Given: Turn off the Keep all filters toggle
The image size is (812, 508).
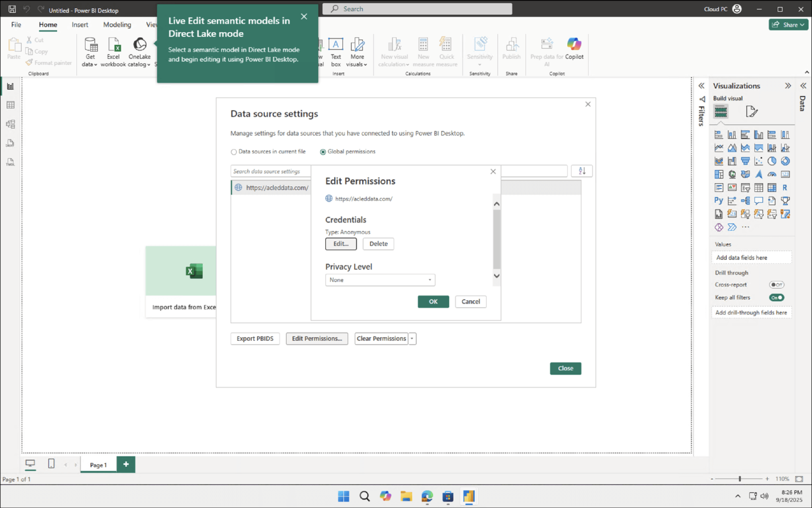Looking at the screenshot, I should (776, 297).
